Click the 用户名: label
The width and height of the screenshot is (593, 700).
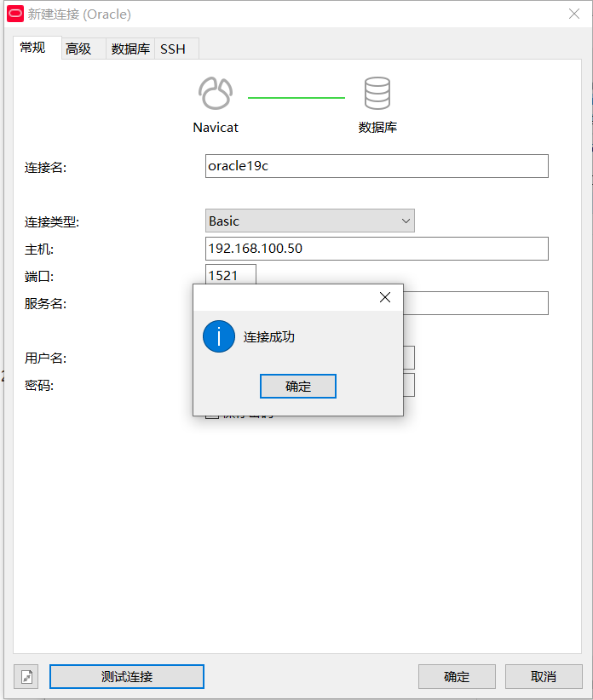[45, 358]
